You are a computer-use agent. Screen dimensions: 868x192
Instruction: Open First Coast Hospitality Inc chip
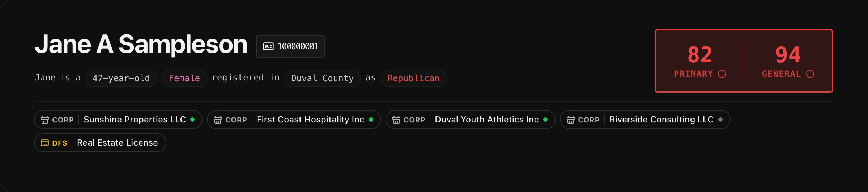[x=310, y=120]
